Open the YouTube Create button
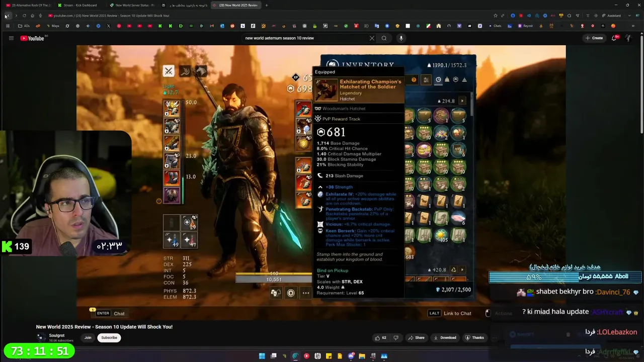This screenshot has width=644, height=362. tap(594, 38)
